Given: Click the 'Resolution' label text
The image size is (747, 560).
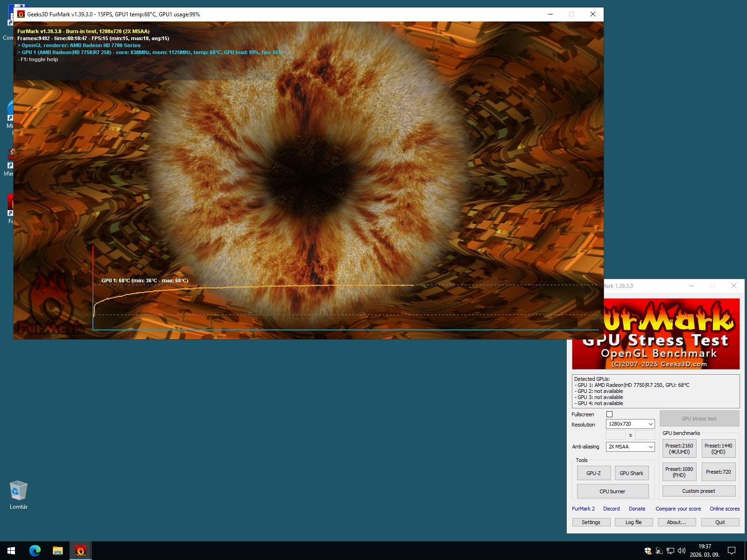Looking at the screenshot, I should (583, 425).
